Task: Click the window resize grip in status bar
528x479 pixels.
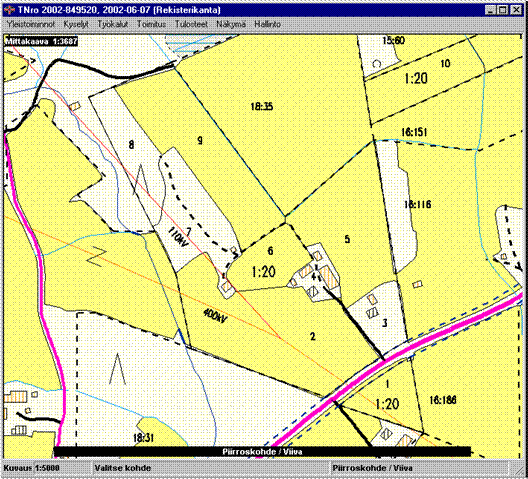Action: point(519,468)
